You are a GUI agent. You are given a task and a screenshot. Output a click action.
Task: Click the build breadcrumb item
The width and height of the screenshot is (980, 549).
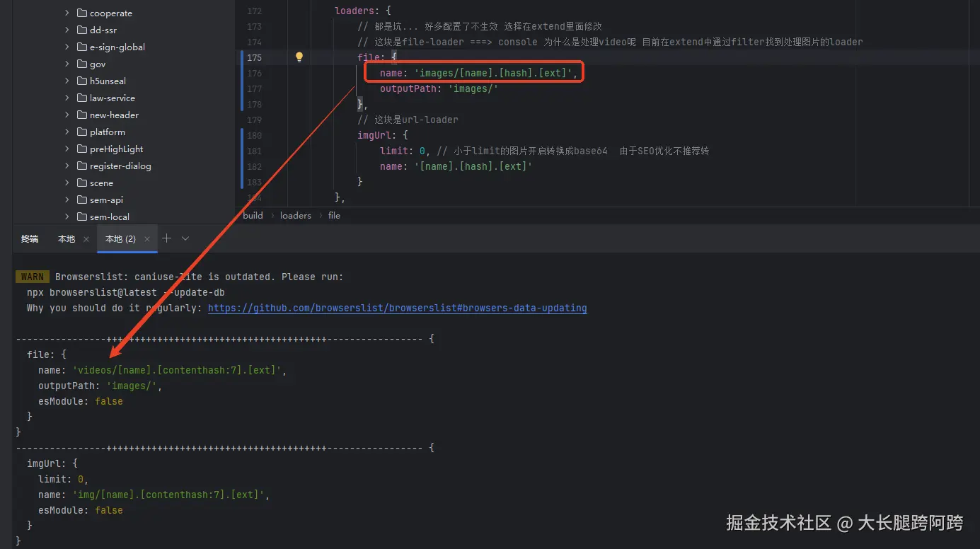253,215
